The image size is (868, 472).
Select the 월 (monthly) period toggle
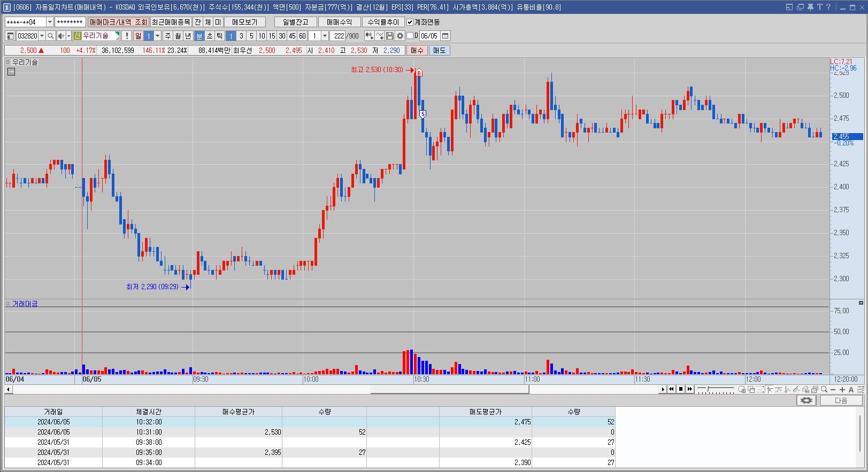(x=178, y=36)
